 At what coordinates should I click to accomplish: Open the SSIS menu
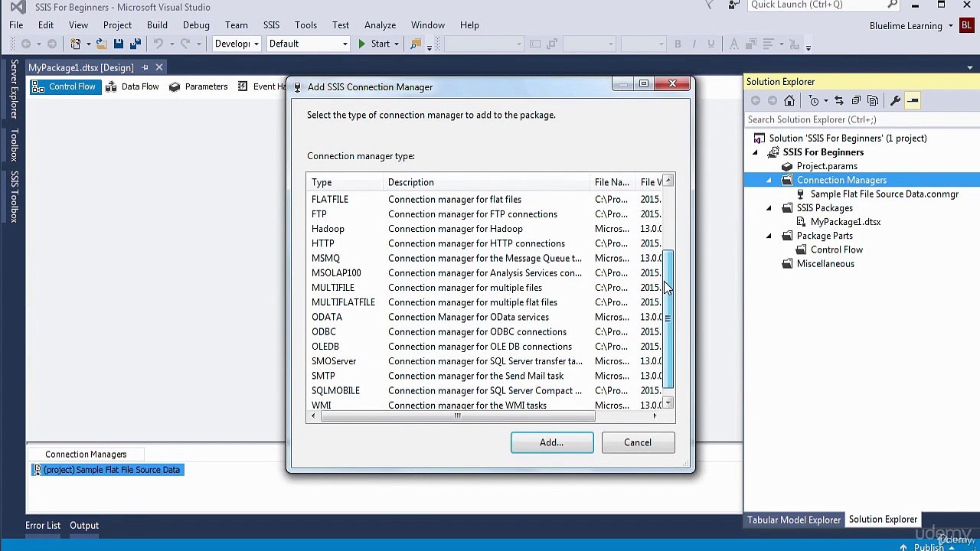[x=271, y=25]
